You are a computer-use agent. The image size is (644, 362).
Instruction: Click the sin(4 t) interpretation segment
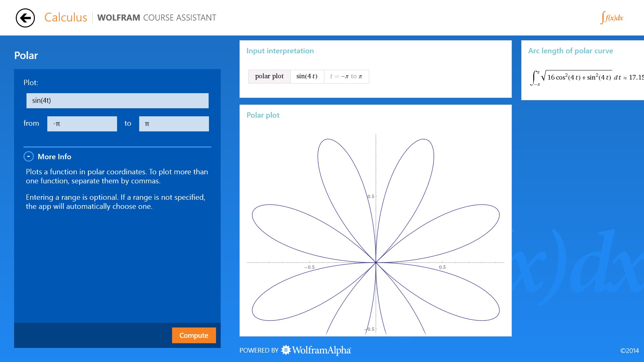(306, 76)
